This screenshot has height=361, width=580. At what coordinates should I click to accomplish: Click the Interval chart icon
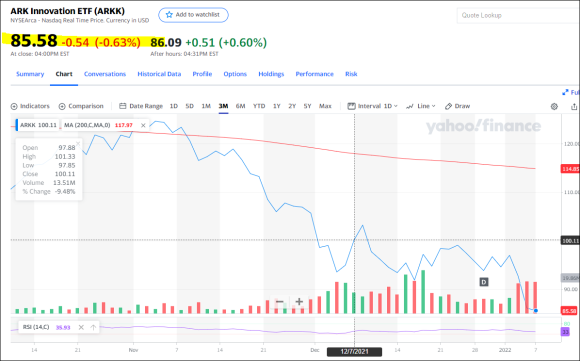coord(351,106)
